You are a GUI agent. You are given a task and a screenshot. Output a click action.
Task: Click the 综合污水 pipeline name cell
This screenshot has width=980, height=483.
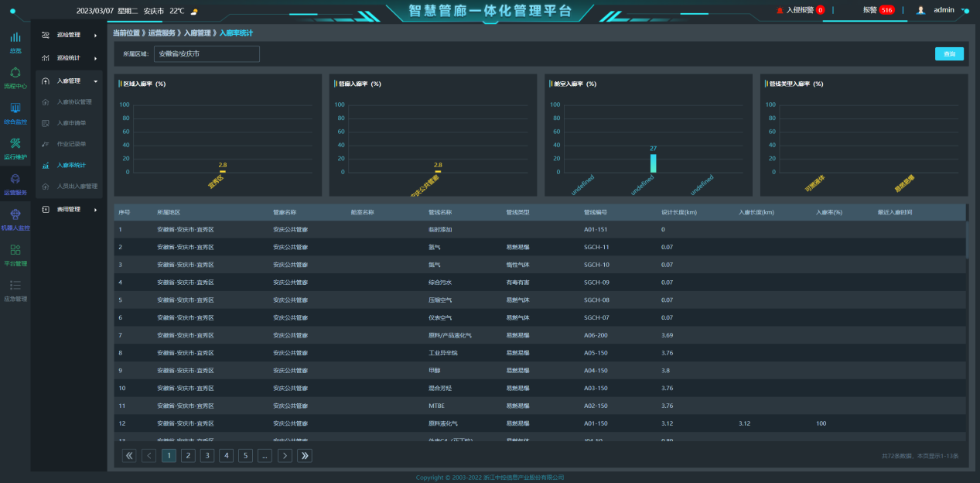[x=440, y=283]
